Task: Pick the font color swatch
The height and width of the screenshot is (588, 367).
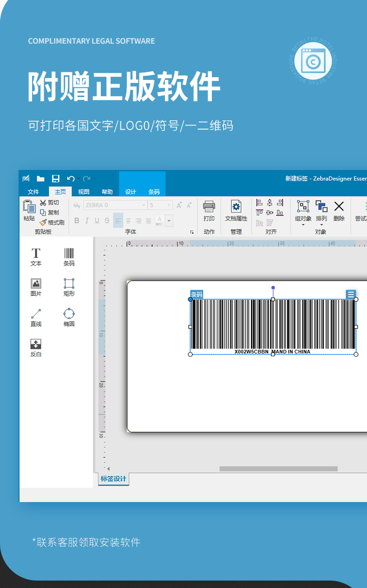Action: [x=160, y=221]
